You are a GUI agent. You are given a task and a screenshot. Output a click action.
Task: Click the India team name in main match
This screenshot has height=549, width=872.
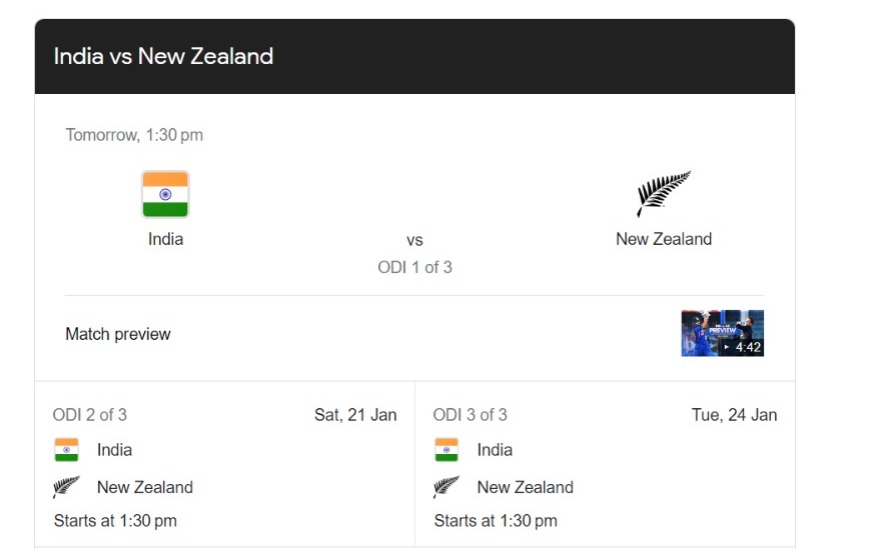point(165,239)
